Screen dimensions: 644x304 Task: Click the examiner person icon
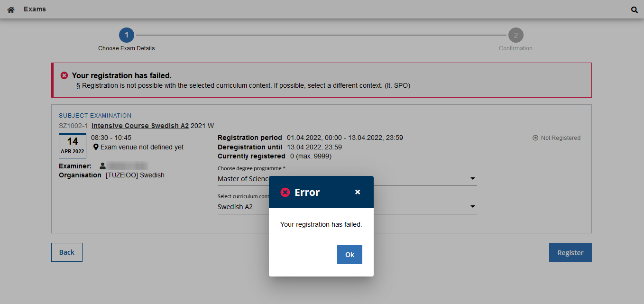click(102, 166)
